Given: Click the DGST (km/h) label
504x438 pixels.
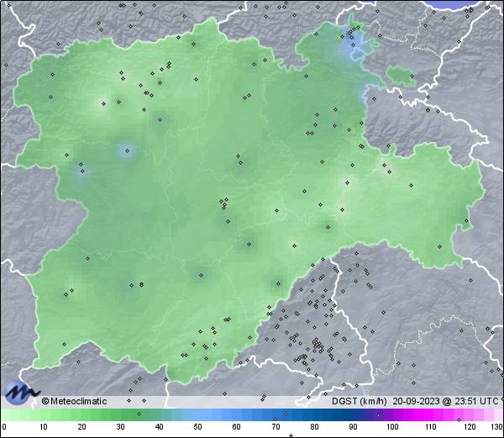Looking at the screenshot, I should tap(359, 401).
